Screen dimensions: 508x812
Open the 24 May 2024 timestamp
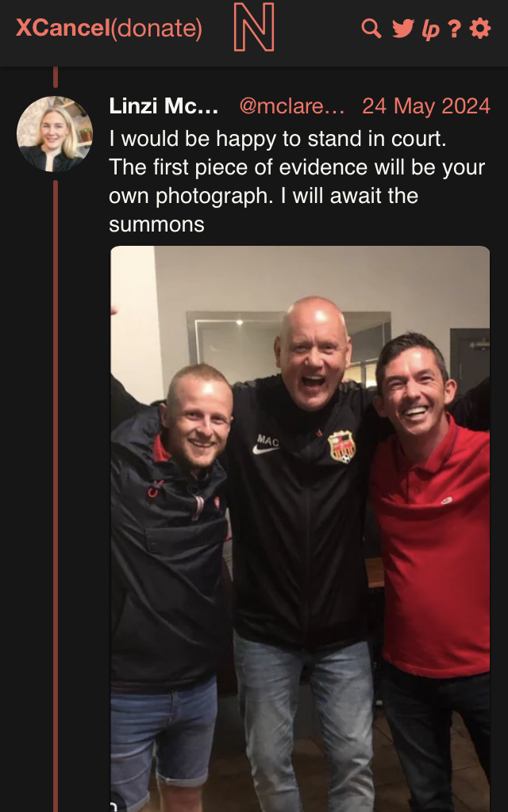(x=426, y=107)
